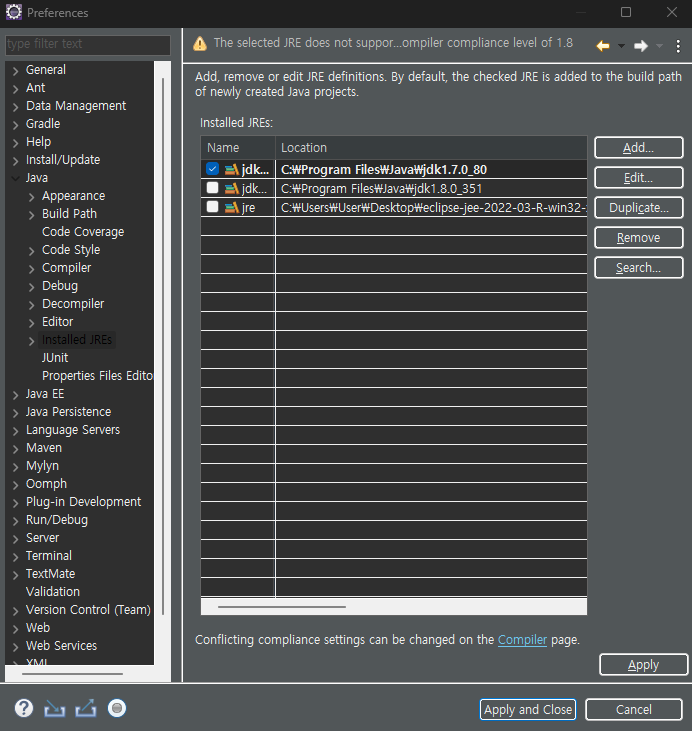Viewport: 692px width, 731px height.
Task: Click the Preferences gear icon in title bar
Action: click(14, 12)
